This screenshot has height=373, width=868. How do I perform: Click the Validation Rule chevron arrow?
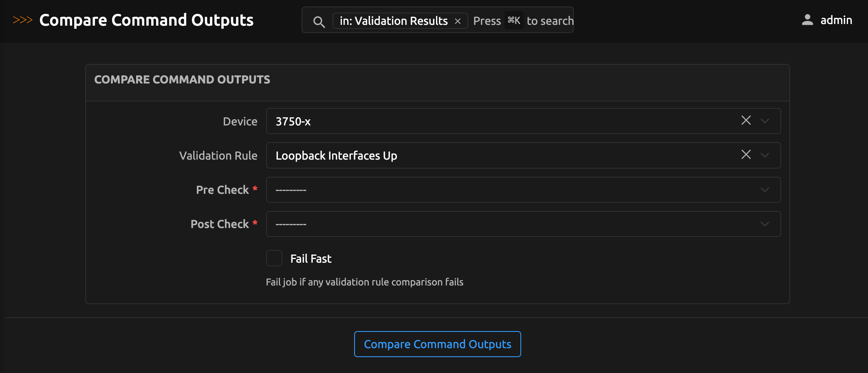(x=765, y=155)
